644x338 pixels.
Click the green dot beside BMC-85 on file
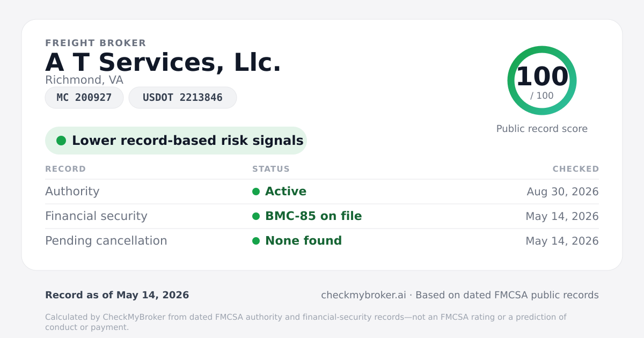pos(256,216)
